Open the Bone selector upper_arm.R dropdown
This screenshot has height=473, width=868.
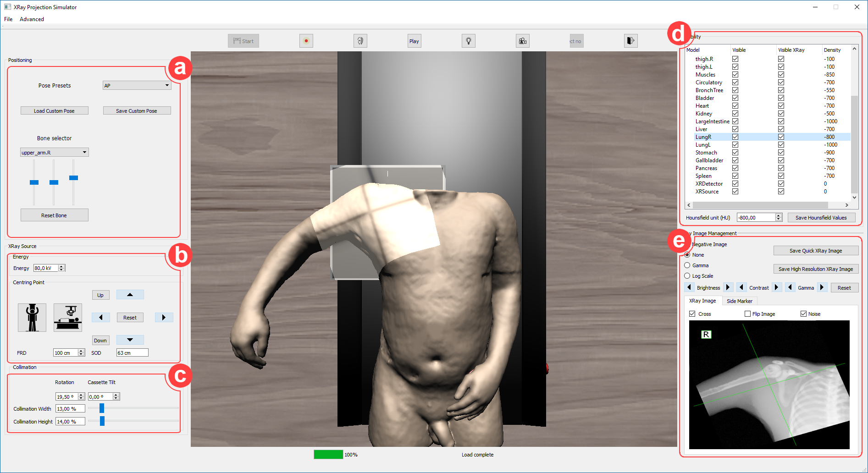(x=54, y=153)
